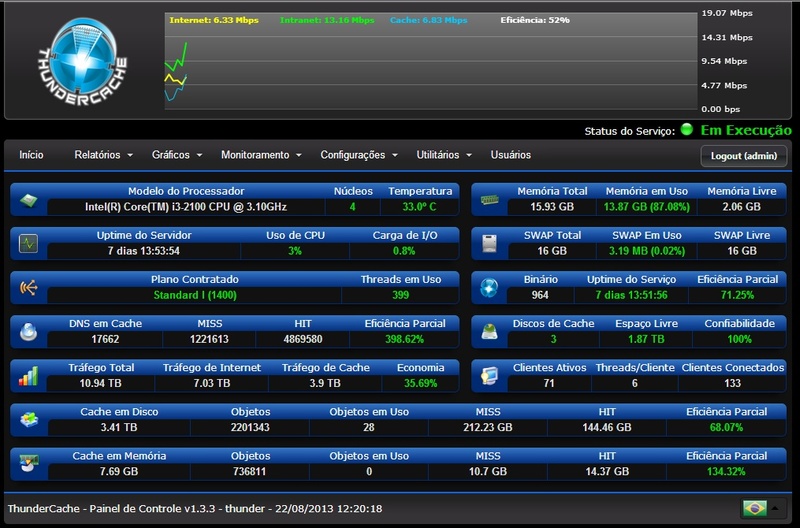Click the Discos de Cache icon

pos(489,332)
